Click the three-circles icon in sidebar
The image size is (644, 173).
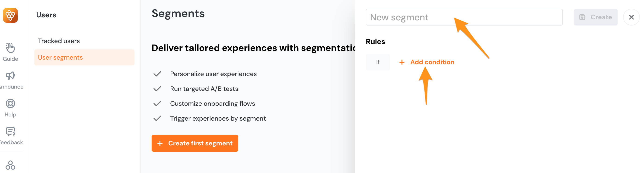(x=10, y=165)
